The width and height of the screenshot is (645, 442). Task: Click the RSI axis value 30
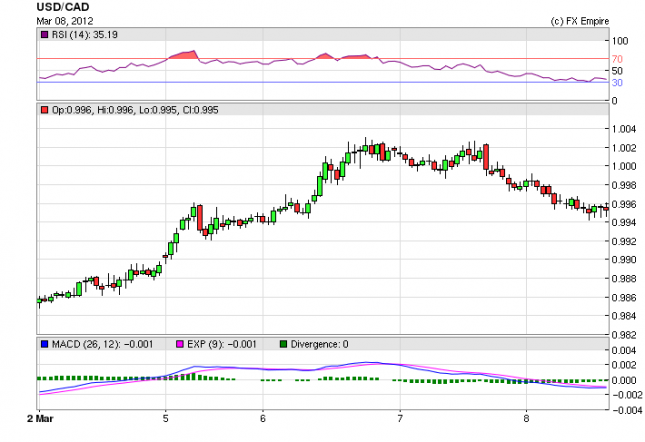[x=617, y=83]
